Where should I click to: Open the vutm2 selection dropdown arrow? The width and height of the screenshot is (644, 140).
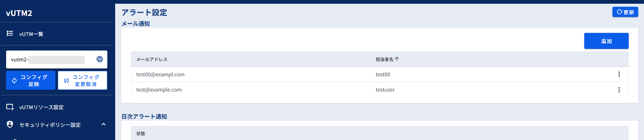click(x=100, y=59)
